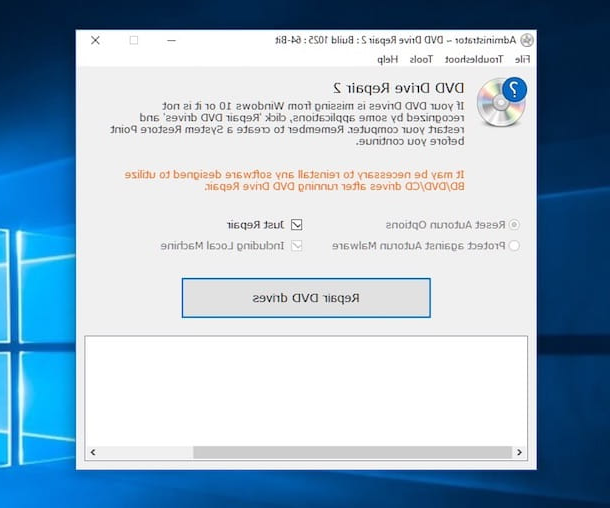The width and height of the screenshot is (610, 508).
Task: Open the File menu
Action: tap(522, 60)
